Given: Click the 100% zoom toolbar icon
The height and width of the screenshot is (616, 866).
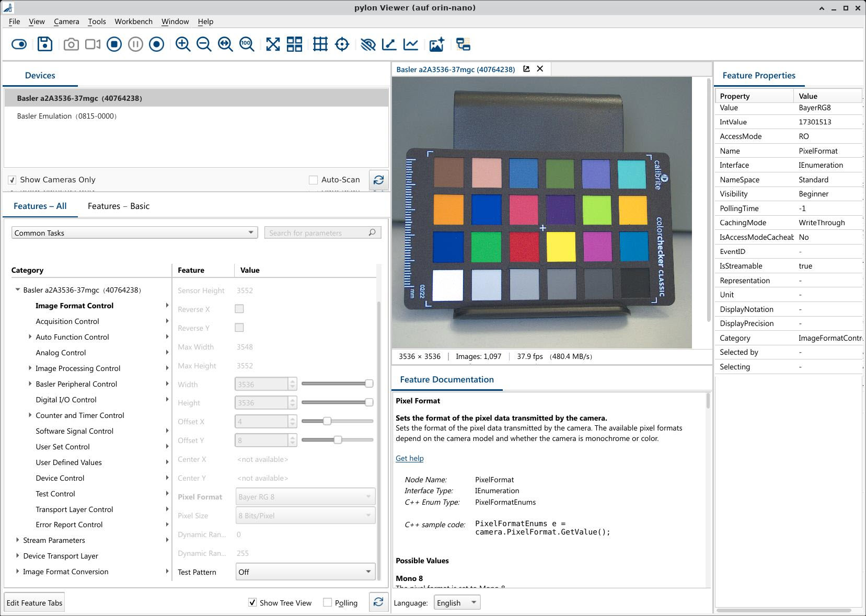Looking at the screenshot, I should [246, 44].
